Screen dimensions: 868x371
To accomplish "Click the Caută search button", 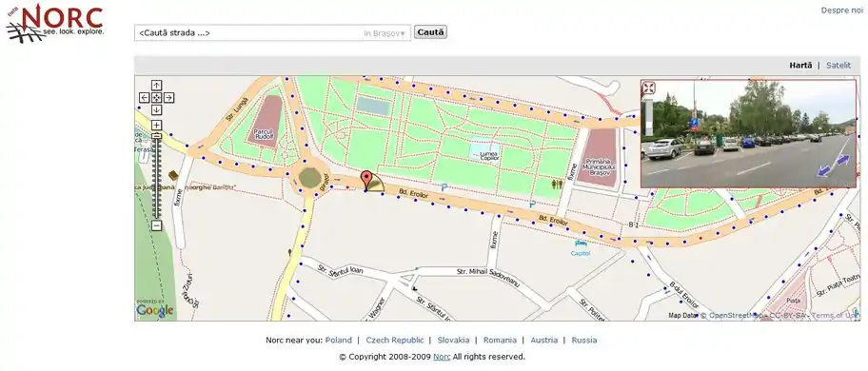I will [x=431, y=32].
